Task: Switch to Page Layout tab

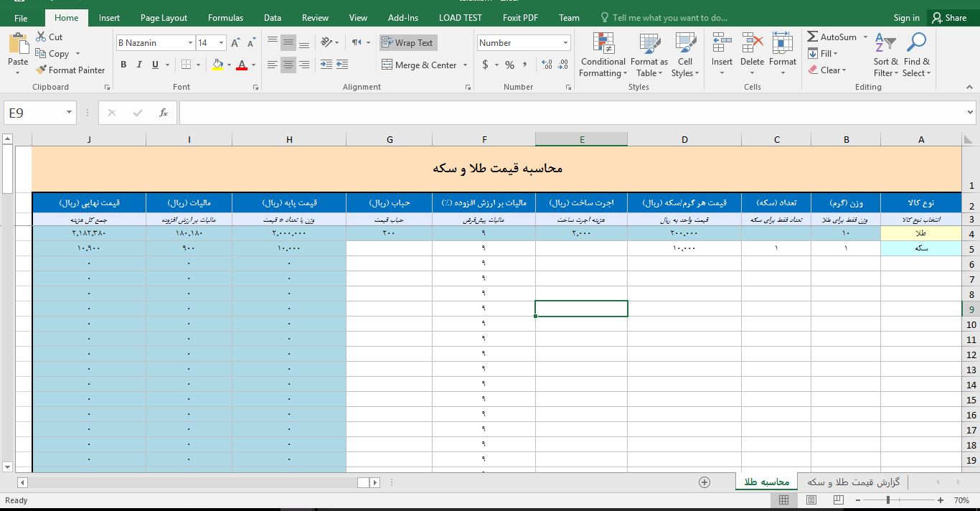Action: click(x=164, y=18)
